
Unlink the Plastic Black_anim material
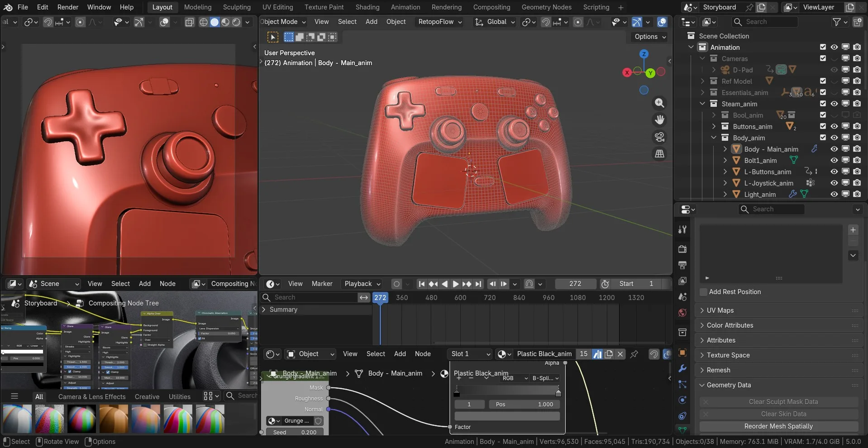pyautogui.click(x=620, y=354)
